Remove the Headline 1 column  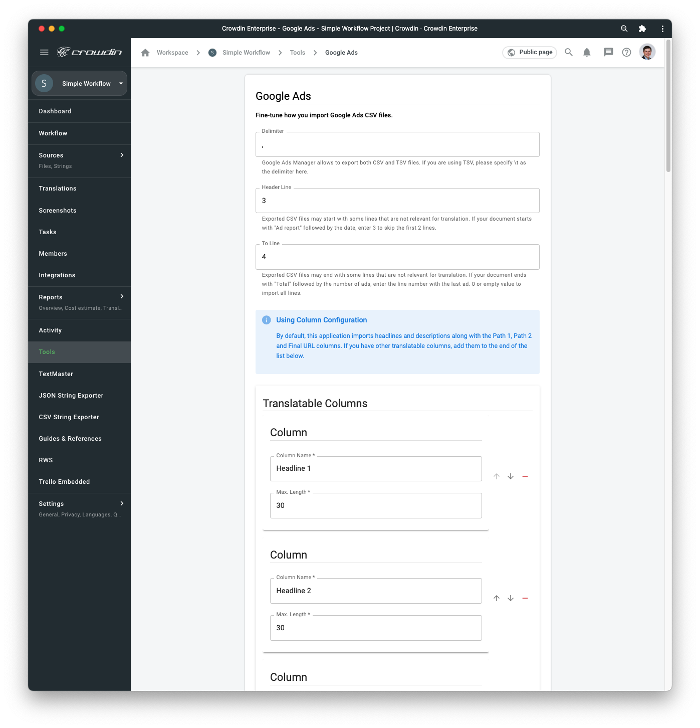[525, 476]
